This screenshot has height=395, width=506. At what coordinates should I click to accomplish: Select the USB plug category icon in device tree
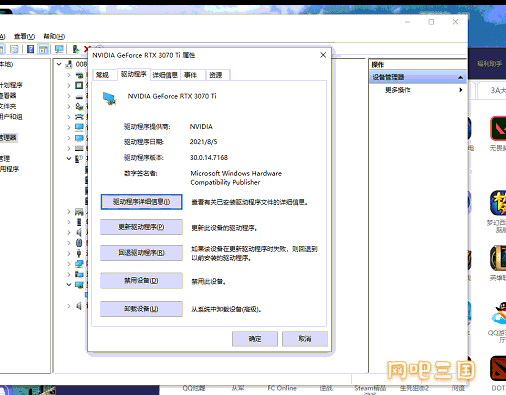point(79,253)
